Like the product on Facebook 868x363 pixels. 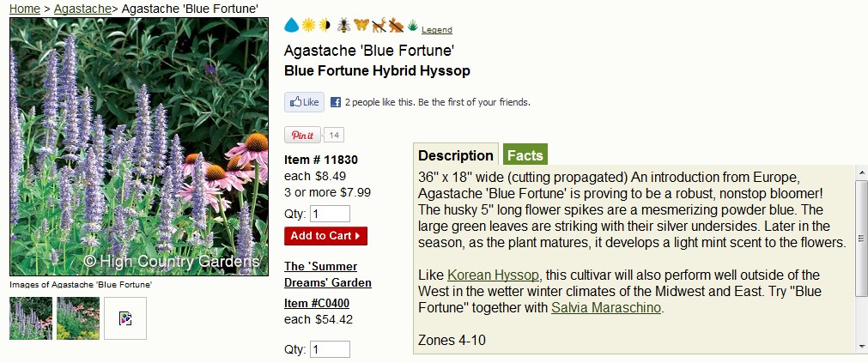[x=305, y=102]
